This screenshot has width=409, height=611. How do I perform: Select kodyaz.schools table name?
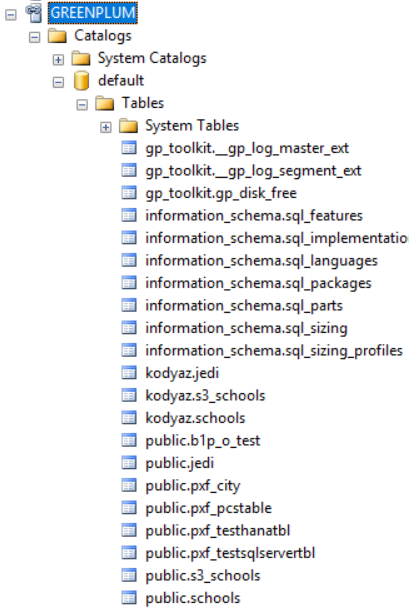(x=195, y=419)
